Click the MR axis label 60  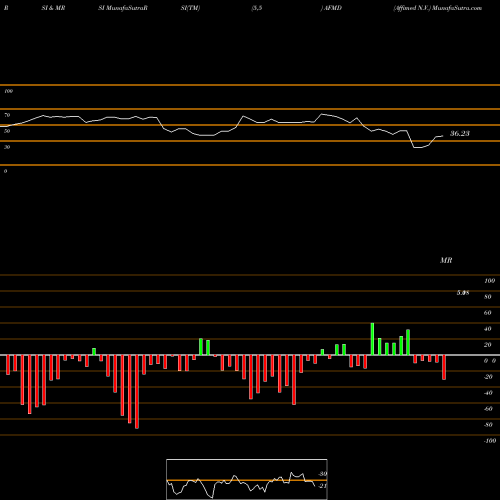488,313
